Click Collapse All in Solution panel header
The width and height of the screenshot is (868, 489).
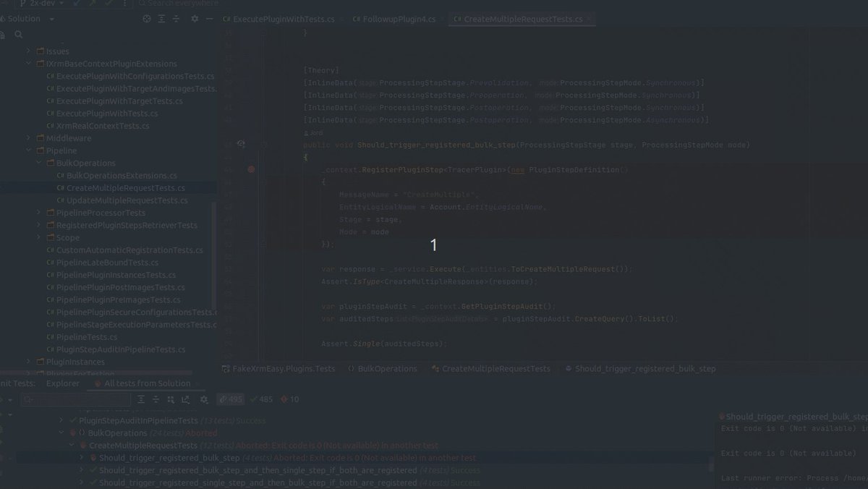176,19
